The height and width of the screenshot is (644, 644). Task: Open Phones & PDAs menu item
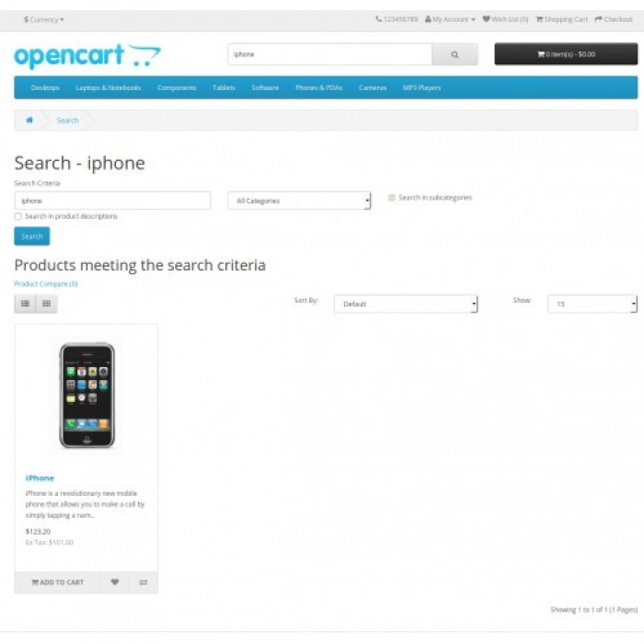[x=319, y=87]
